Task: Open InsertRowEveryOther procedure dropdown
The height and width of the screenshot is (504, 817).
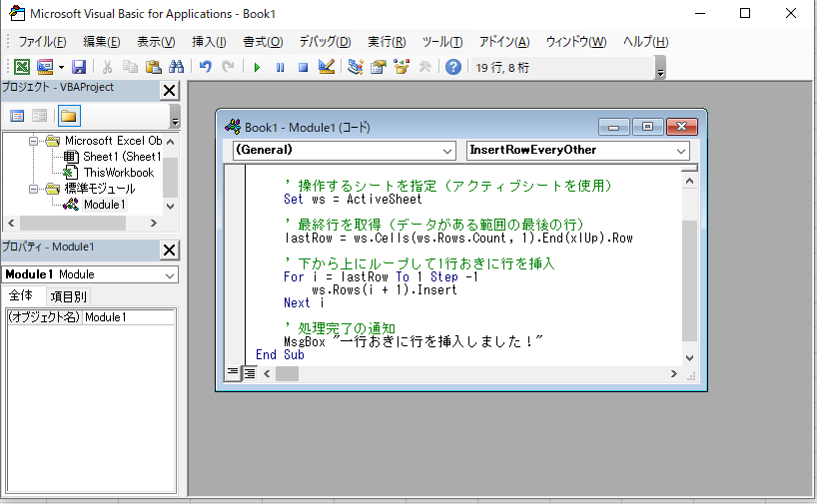Action: [681, 151]
